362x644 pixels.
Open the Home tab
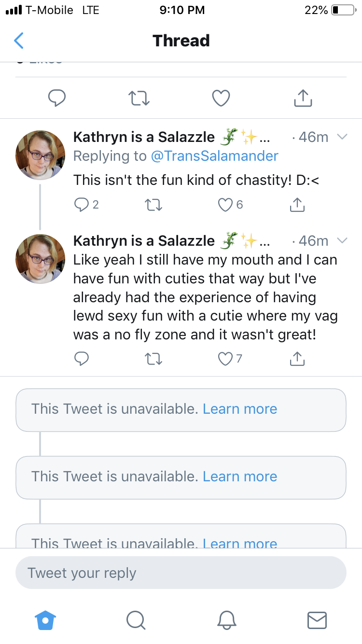[46, 620]
